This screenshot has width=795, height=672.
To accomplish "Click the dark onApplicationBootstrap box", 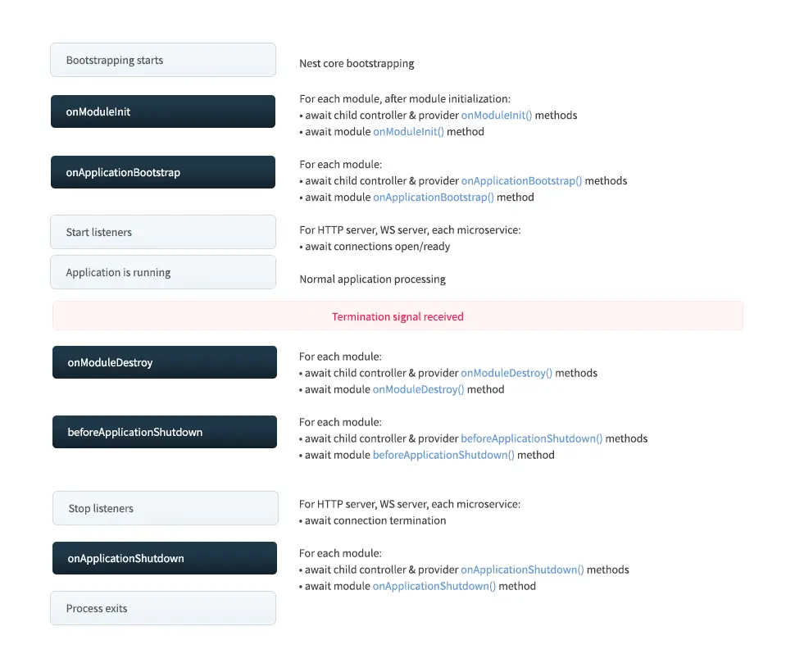I will pos(163,172).
